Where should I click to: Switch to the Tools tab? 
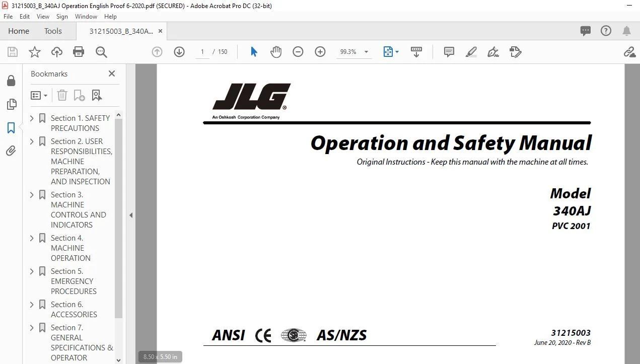[53, 31]
